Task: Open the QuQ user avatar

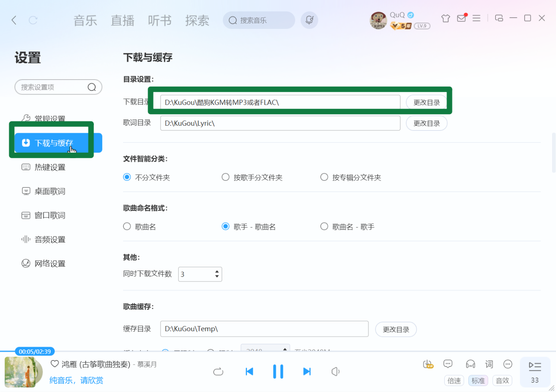Action: [x=378, y=20]
